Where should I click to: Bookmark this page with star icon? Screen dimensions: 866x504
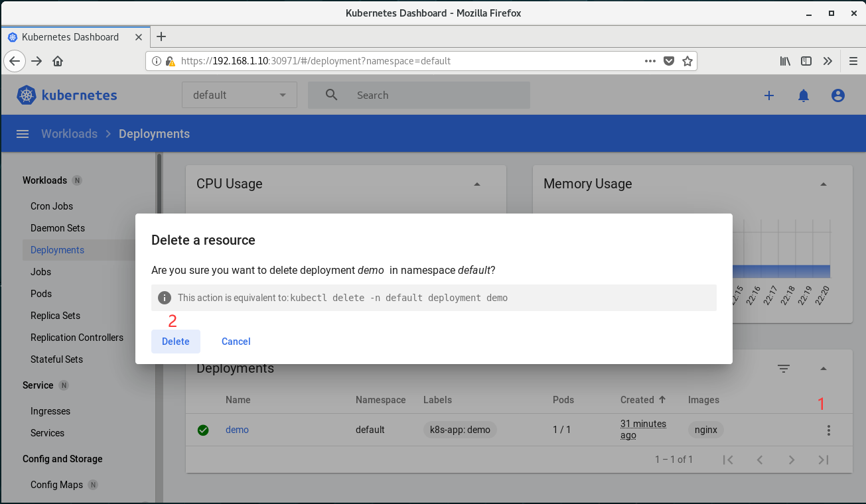[687, 61]
